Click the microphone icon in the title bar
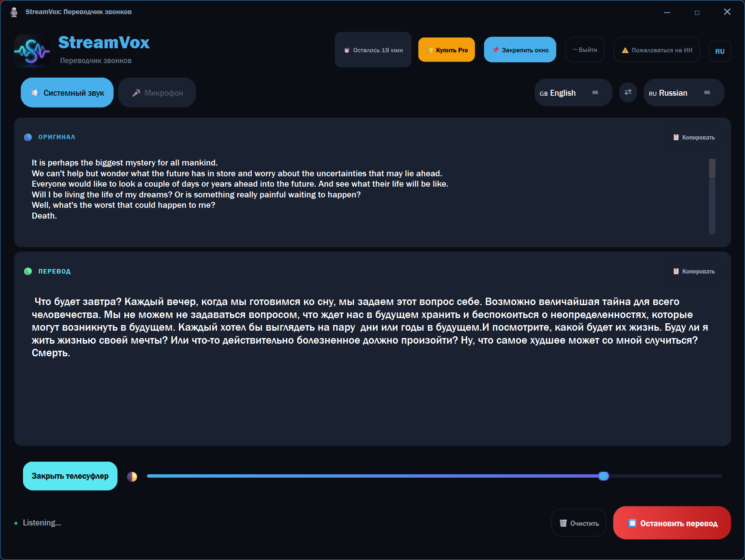The height and width of the screenshot is (560, 745). pos(14,12)
